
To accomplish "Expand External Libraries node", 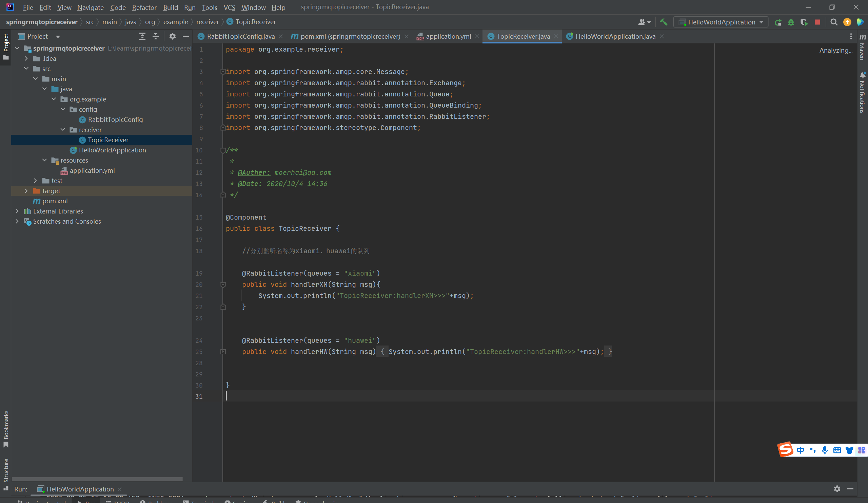I will tap(17, 211).
